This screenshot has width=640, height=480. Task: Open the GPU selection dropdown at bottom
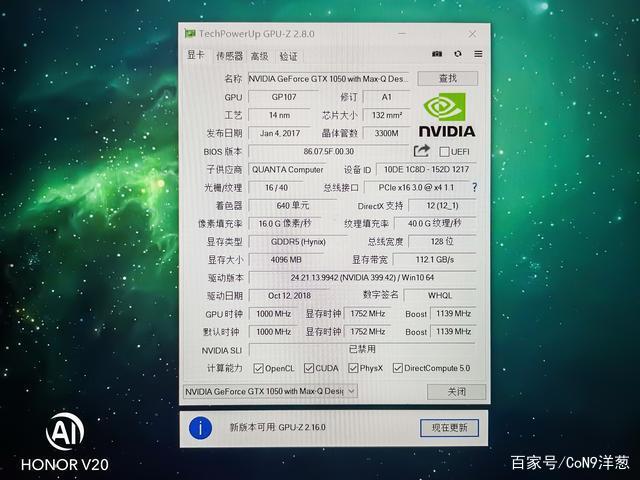[271, 391]
